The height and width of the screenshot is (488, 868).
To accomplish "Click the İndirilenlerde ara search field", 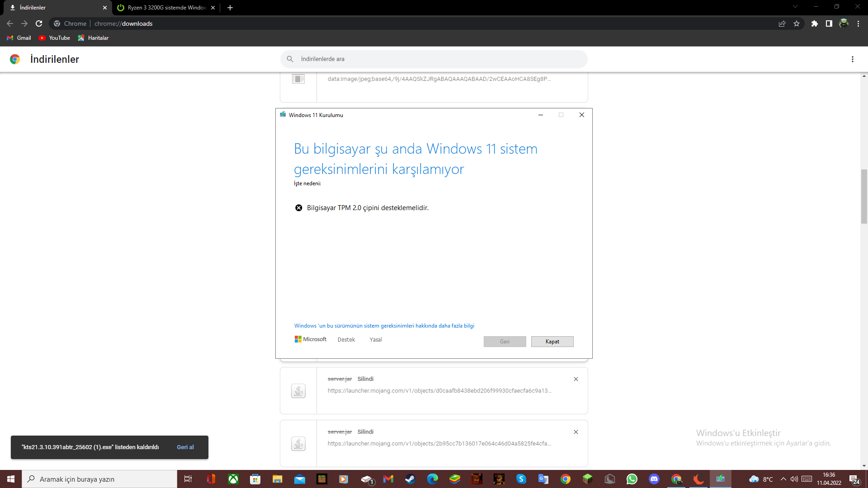I will coord(434,59).
